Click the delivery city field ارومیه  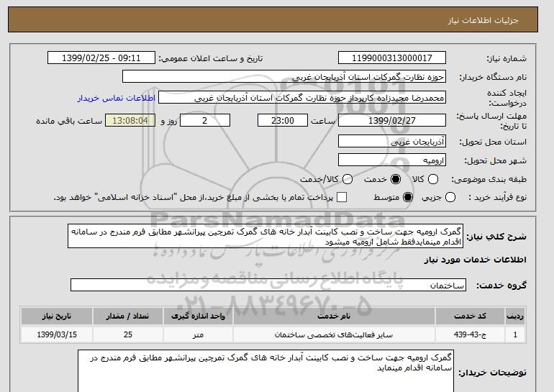[392, 160]
